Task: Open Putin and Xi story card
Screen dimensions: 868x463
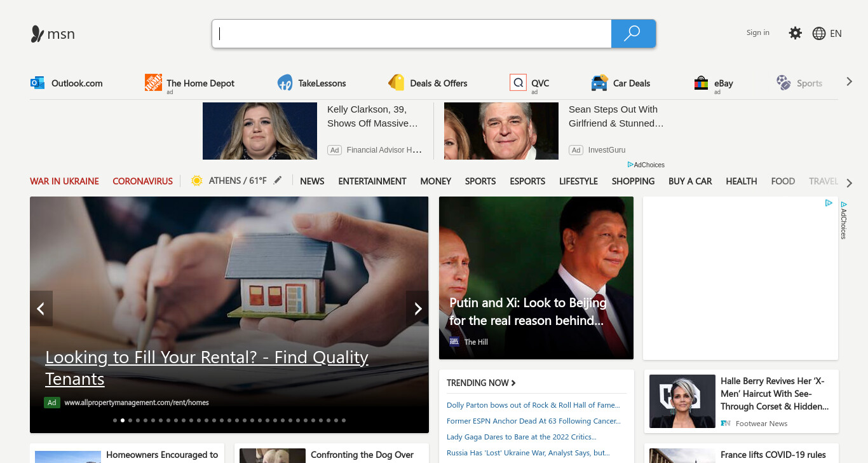Action: coord(536,278)
